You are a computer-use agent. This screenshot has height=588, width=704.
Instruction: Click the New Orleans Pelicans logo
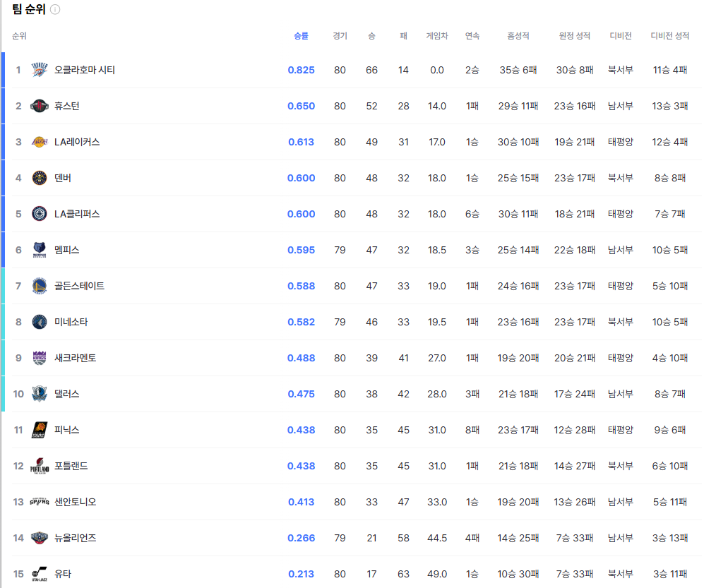click(x=39, y=538)
